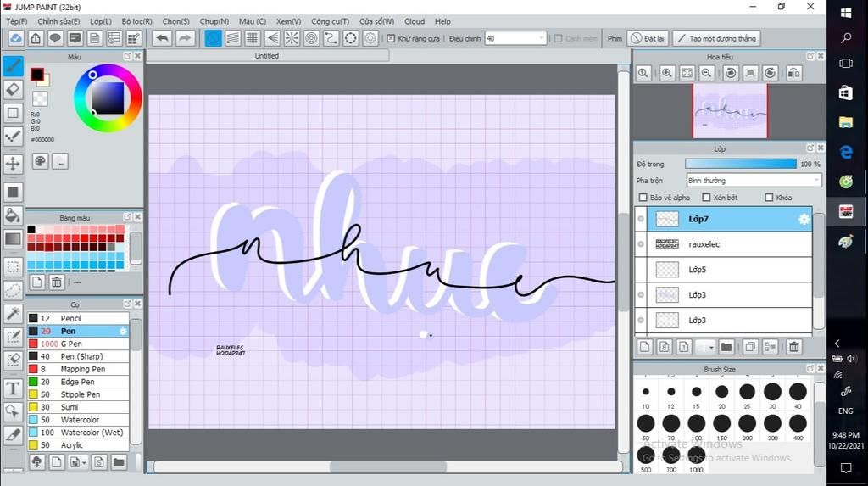Image resolution: width=868 pixels, height=486 pixels.
Task: Choose the curve snap guide
Action: 331,38
